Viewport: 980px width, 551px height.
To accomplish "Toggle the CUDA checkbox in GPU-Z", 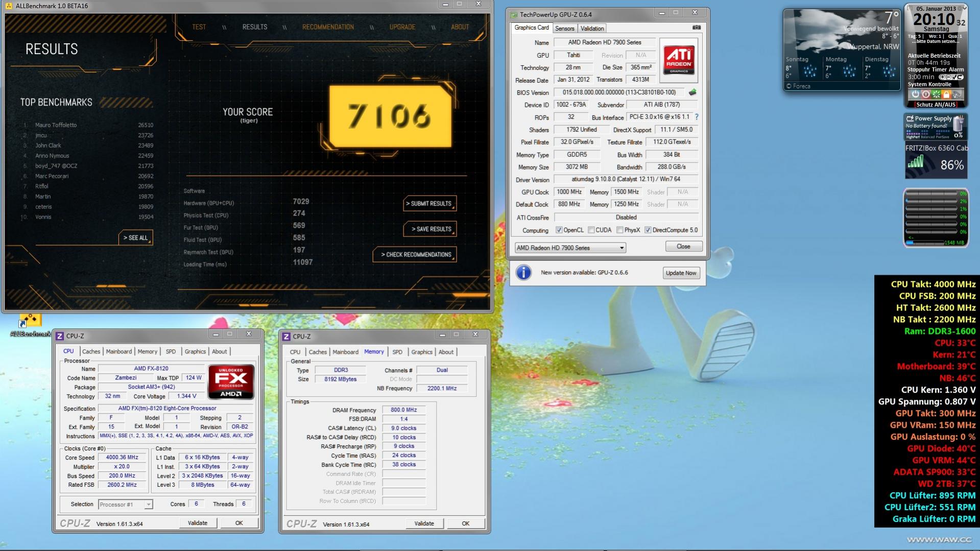I will pyautogui.click(x=591, y=230).
